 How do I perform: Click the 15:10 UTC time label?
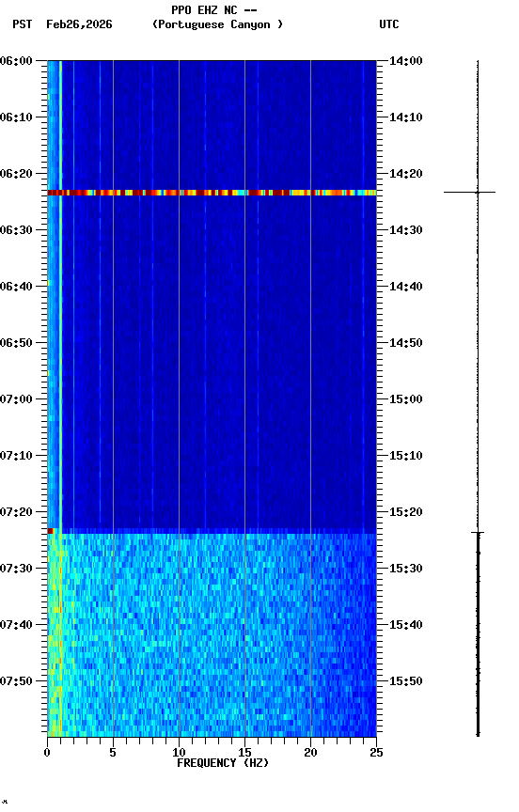[406, 456]
